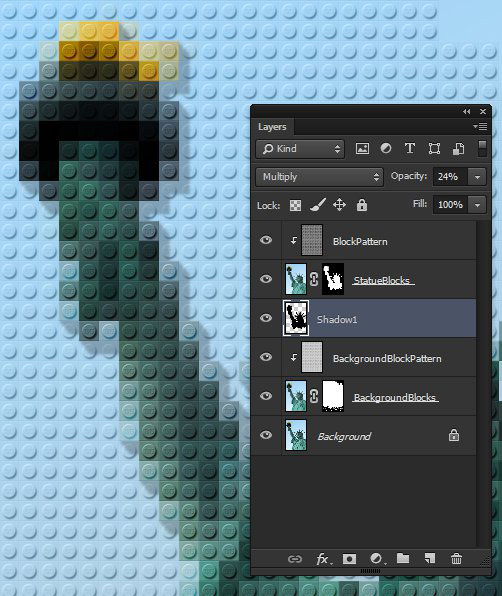Hide the Background layer
502x596 pixels.
click(266, 434)
